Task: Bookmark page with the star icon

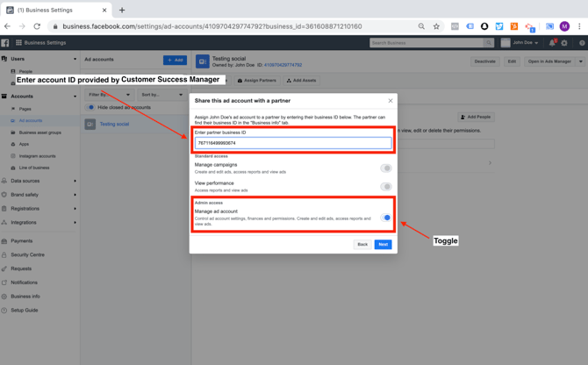Action: 436,26
